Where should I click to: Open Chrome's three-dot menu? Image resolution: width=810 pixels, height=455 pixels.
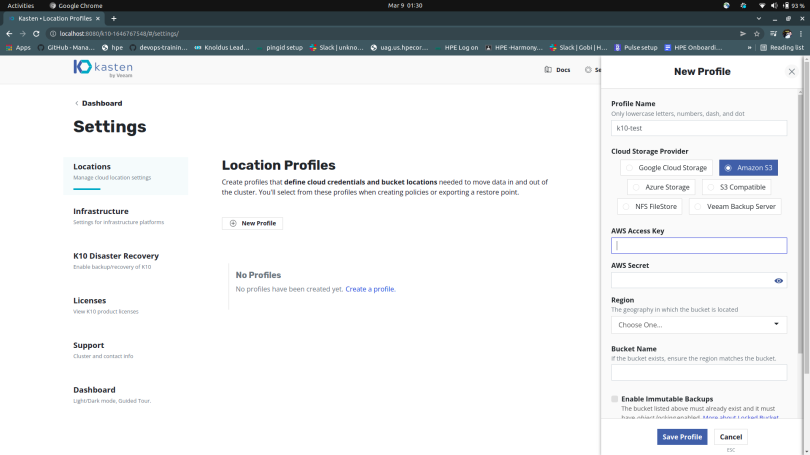[x=801, y=34]
